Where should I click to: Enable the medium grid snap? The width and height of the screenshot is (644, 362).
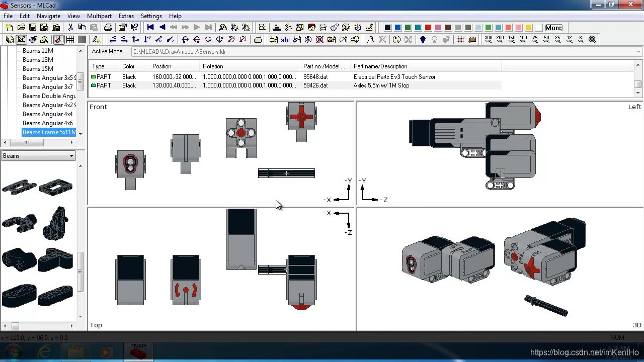(70, 40)
